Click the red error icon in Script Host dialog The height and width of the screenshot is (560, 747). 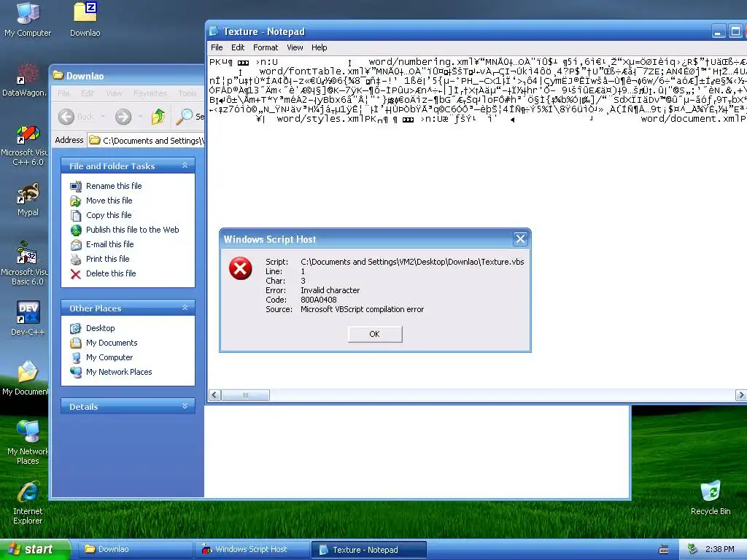[240, 268]
